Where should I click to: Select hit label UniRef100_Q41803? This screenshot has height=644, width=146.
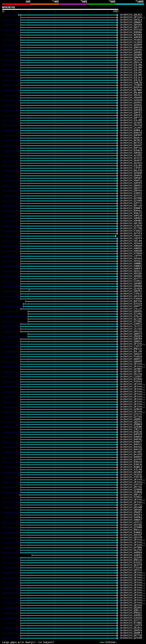131,163
